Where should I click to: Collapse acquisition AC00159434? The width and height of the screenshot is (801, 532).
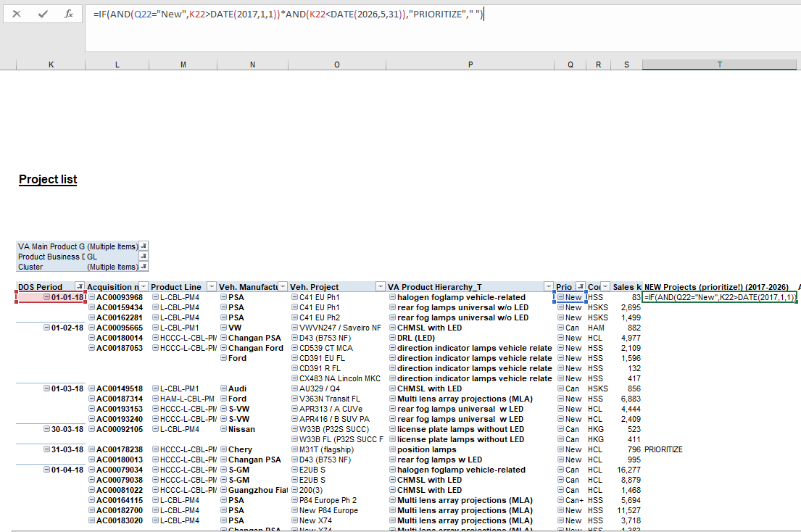(91, 307)
